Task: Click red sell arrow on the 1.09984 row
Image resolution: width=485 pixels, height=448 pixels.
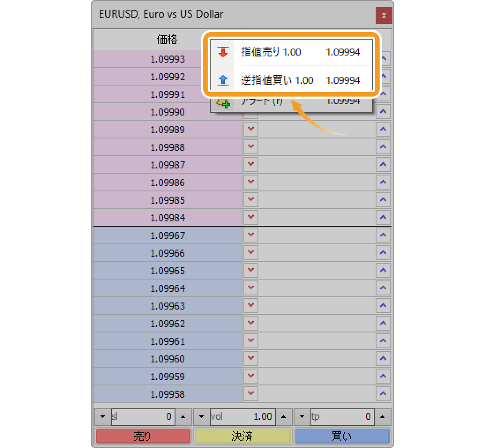Action: pyautogui.click(x=250, y=217)
